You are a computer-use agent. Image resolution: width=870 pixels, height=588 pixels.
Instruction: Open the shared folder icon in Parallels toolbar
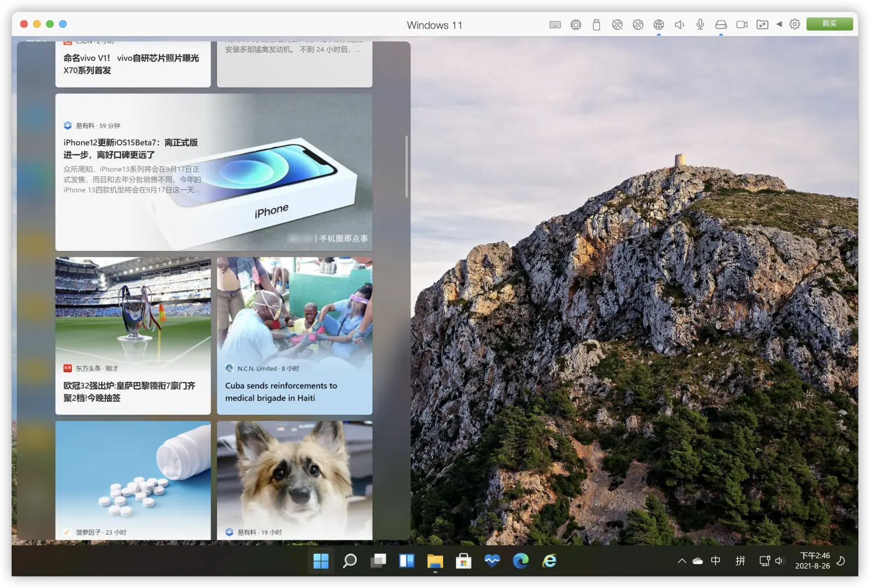click(762, 24)
